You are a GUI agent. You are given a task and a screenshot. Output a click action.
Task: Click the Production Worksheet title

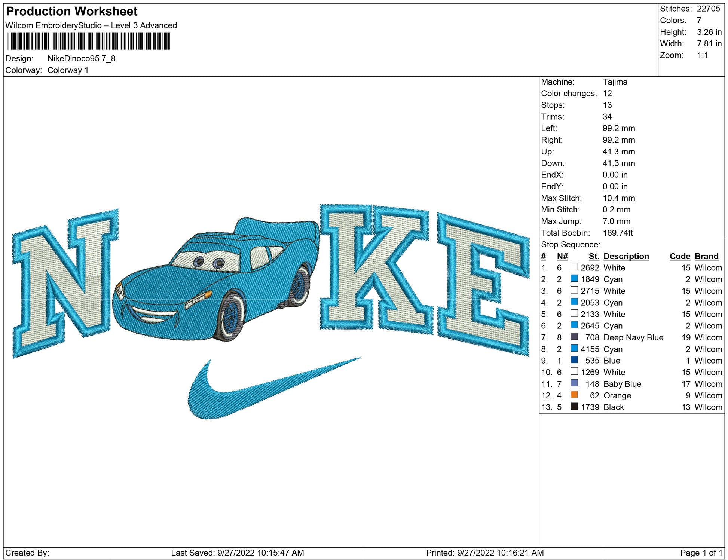(x=72, y=11)
